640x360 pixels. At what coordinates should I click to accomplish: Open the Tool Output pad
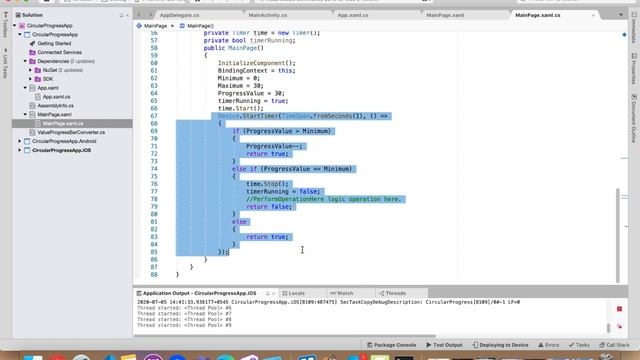pyautogui.click(x=444, y=345)
